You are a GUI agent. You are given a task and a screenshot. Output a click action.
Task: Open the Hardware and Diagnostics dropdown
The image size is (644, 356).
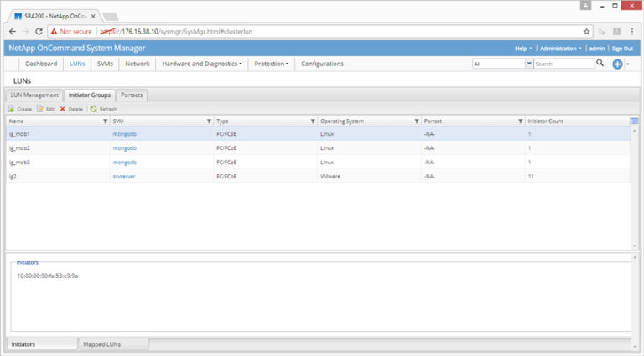pyautogui.click(x=202, y=64)
